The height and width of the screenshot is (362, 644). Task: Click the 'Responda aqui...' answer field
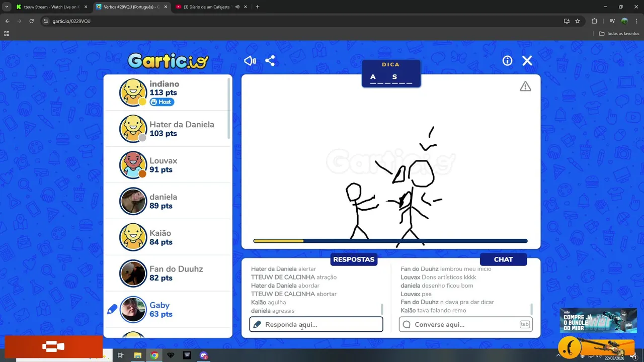pos(316,324)
